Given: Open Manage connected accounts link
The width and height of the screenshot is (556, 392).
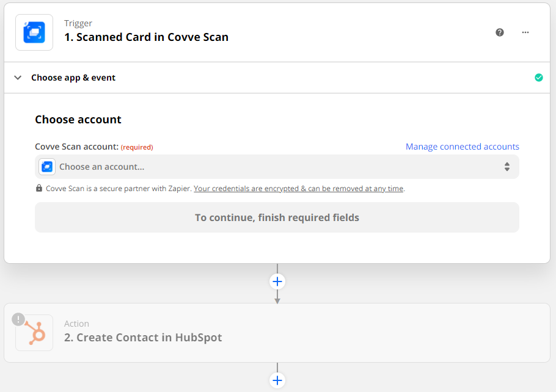Looking at the screenshot, I should tap(462, 147).
